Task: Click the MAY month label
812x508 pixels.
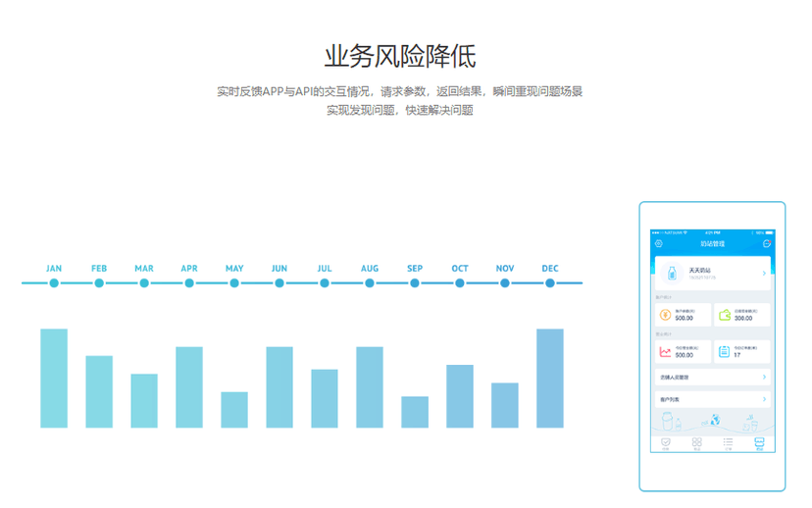Action: click(234, 269)
